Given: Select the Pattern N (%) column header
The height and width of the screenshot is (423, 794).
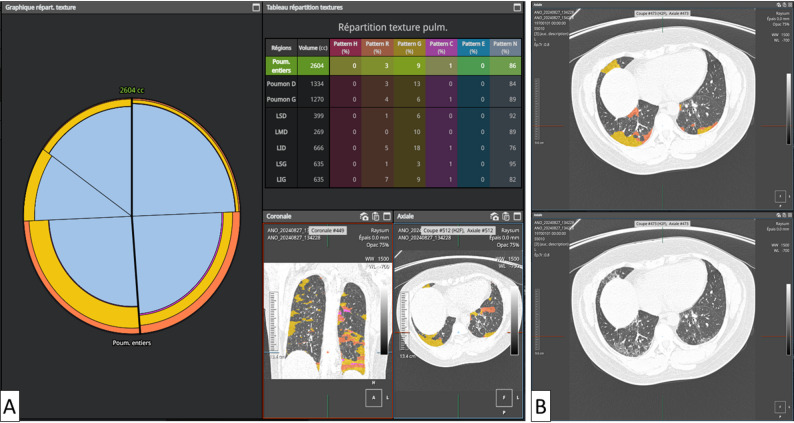Looking at the screenshot, I should (x=505, y=48).
